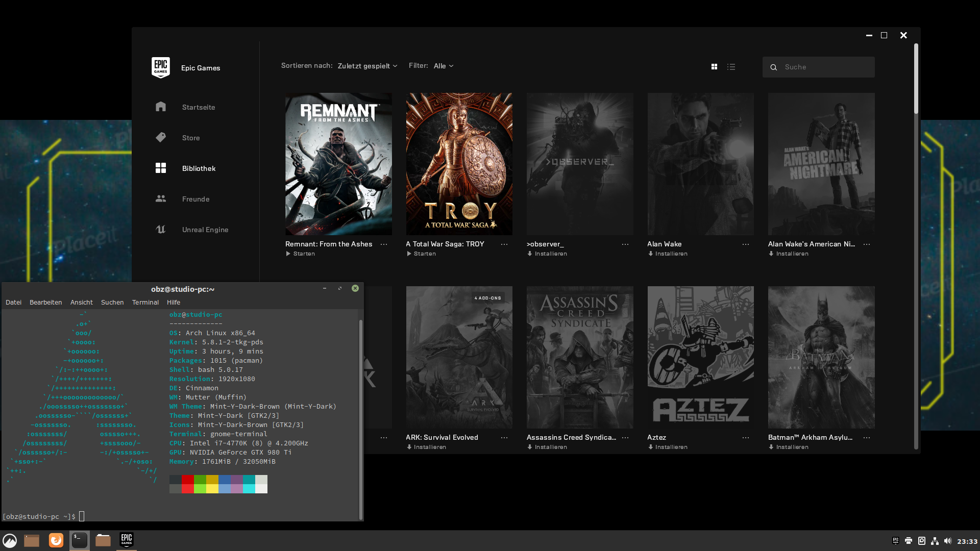Expand the Zuletzt gespielt sort dropdown

(367, 66)
